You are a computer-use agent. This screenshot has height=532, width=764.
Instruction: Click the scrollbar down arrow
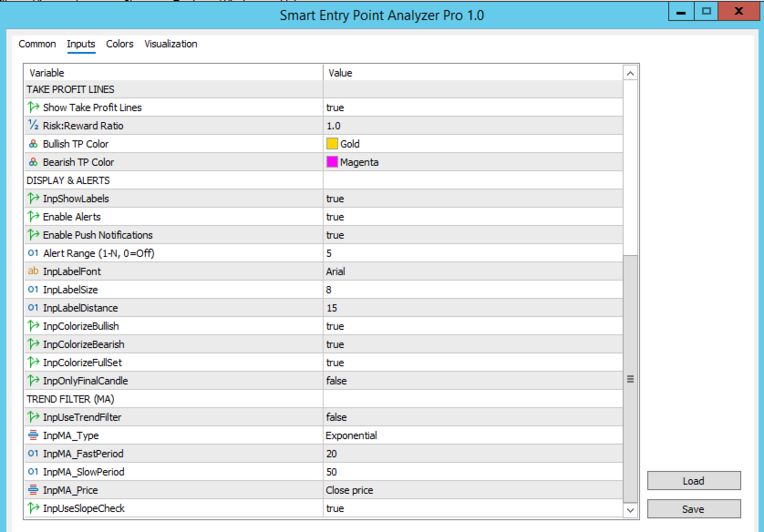630,509
